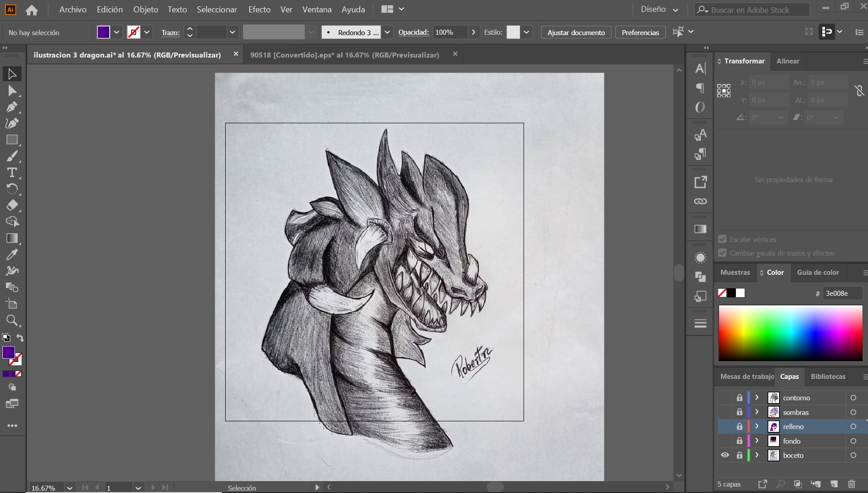Switch to the Alinear tab

pos(788,61)
